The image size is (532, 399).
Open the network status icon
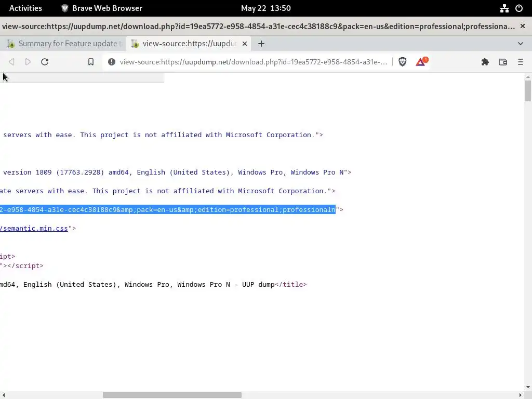[x=504, y=8]
